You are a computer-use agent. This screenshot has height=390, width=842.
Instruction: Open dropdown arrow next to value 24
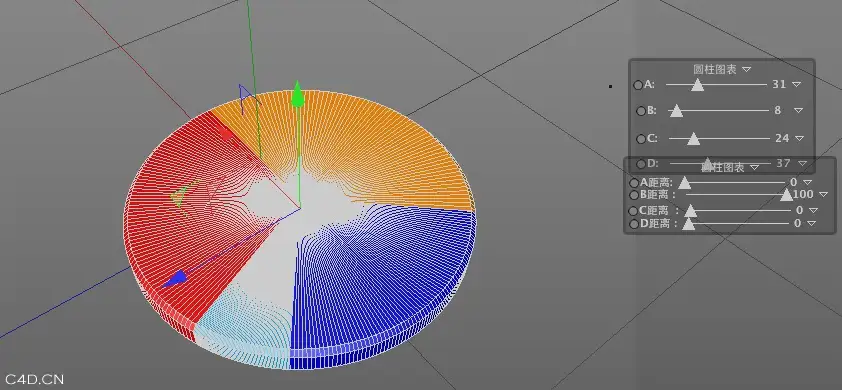[799, 138]
